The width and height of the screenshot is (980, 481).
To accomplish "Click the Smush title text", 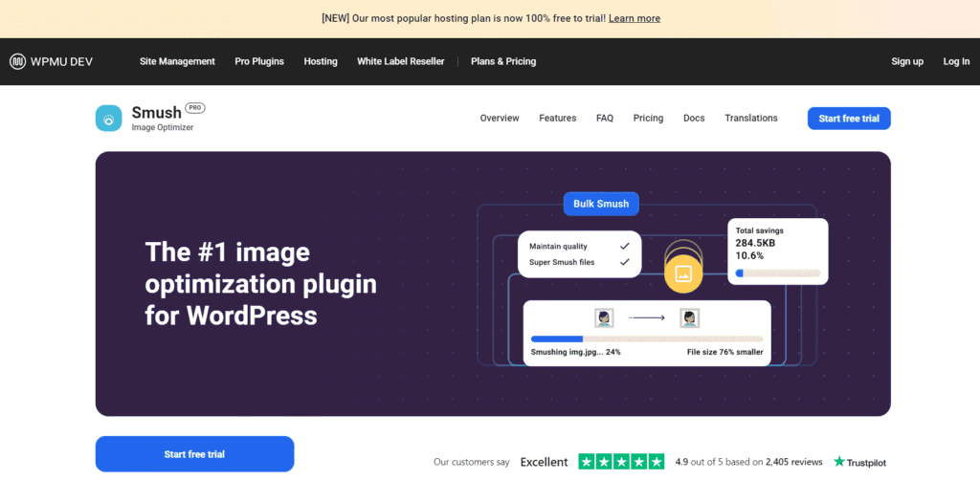I will point(156,112).
